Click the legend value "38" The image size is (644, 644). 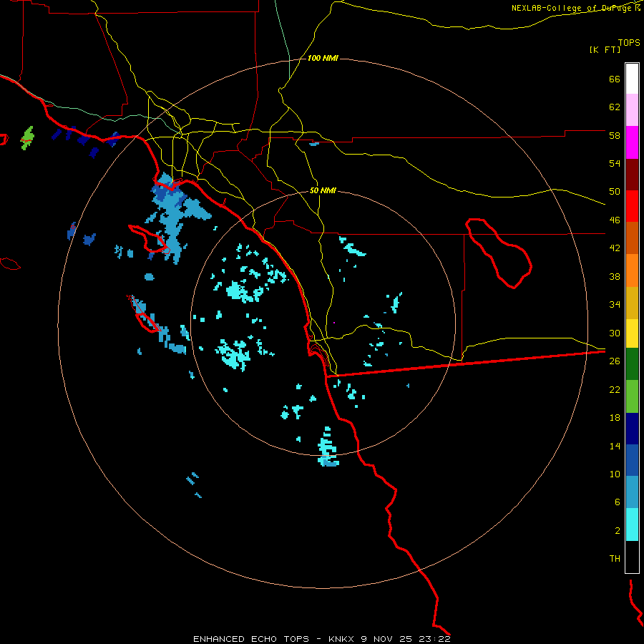615,276
